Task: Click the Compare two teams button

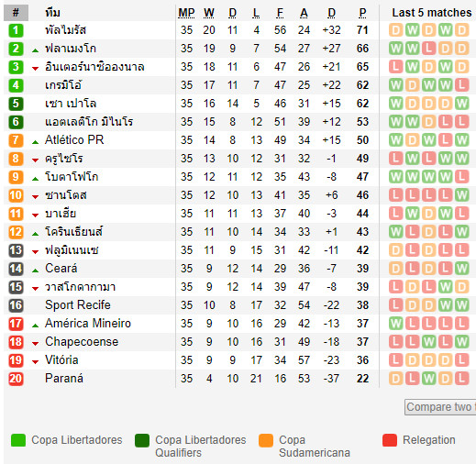Action: pyautogui.click(x=440, y=407)
